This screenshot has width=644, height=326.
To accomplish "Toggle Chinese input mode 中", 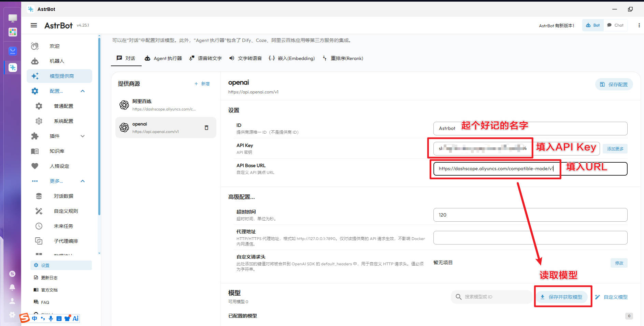I will tap(34, 318).
